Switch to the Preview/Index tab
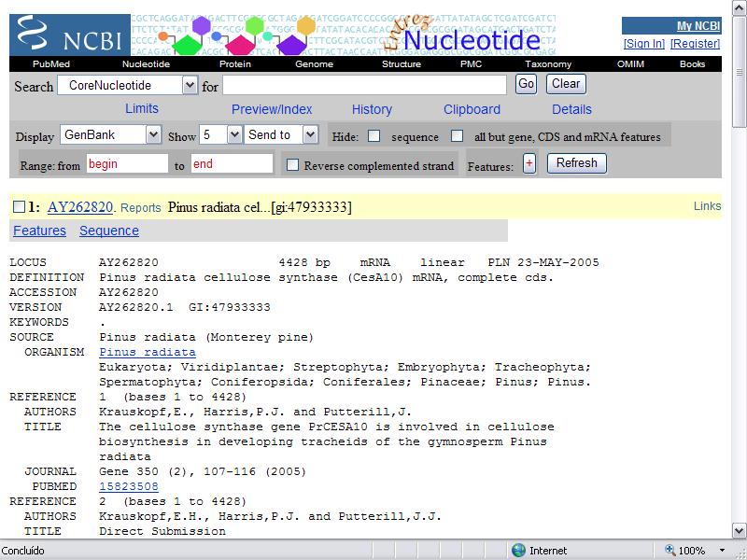The height and width of the screenshot is (560, 747). (272, 109)
